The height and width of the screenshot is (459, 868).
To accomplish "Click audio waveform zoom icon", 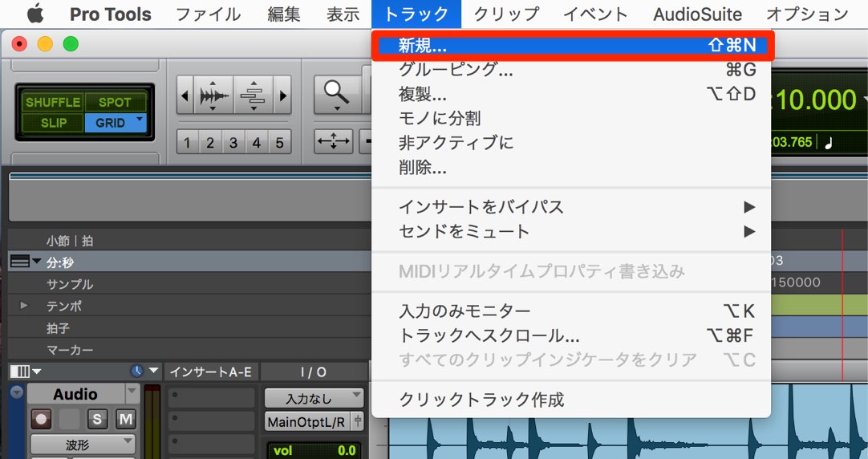I will [213, 95].
